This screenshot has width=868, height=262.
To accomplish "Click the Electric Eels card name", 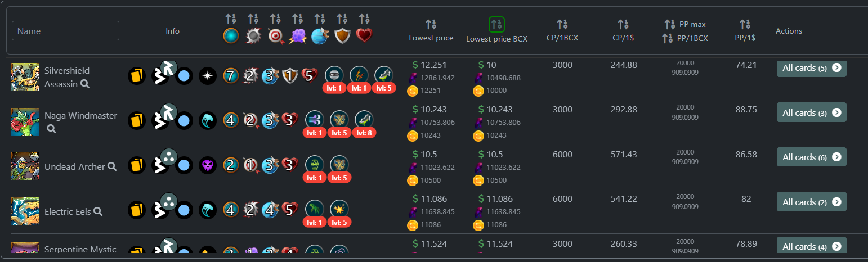I will (x=68, y=211).
